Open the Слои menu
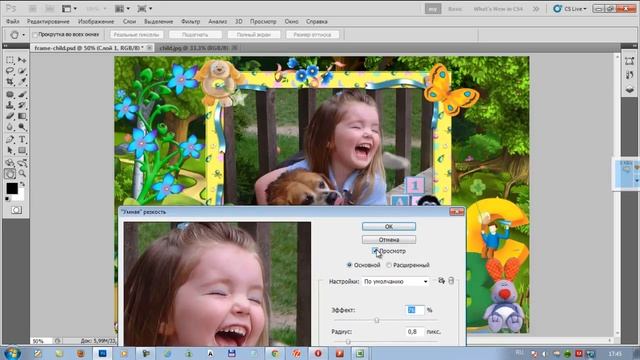The height and width of the screenshot is (360, 640). [129, 22]
